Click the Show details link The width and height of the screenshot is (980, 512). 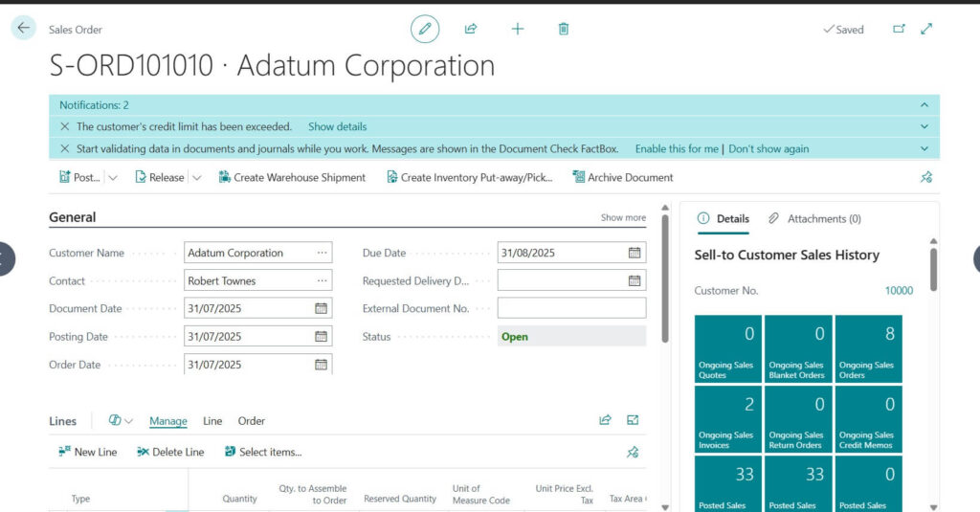pos(337,126)
